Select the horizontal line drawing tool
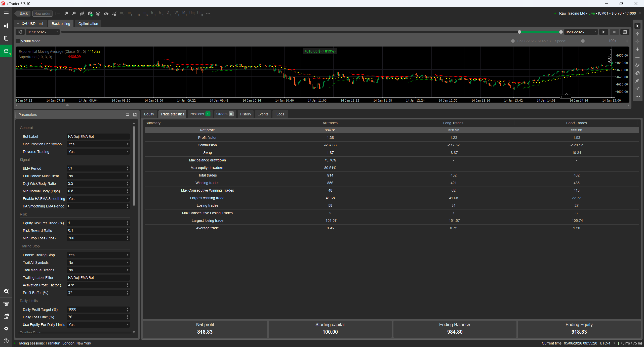Viewport: 644px width, 347px height. coord(637,58)
